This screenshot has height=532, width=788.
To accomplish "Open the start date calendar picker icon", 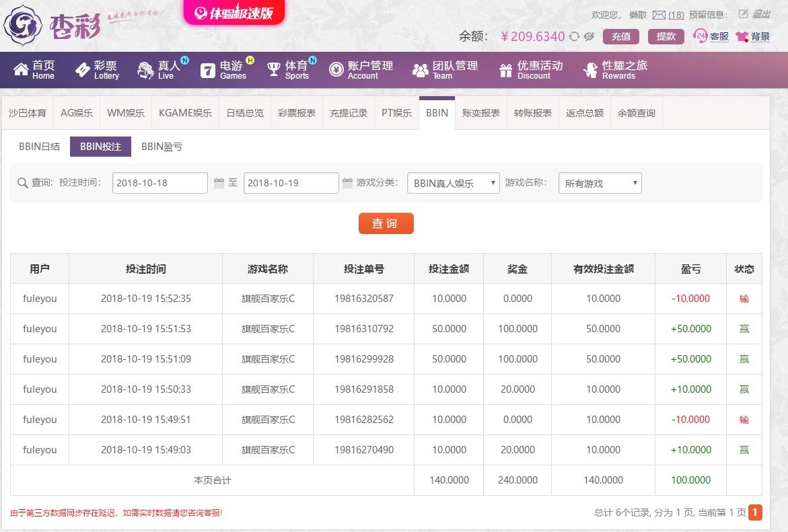I will click(219, 183).
